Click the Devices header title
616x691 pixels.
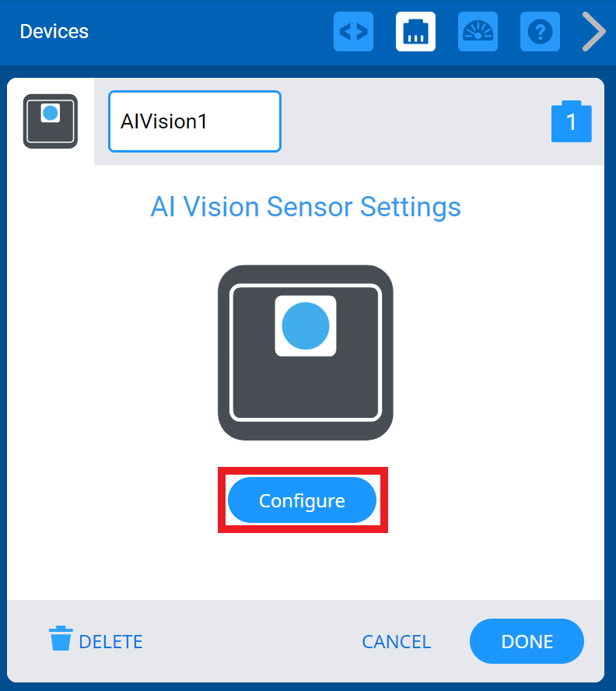click(x=54, y=31)
